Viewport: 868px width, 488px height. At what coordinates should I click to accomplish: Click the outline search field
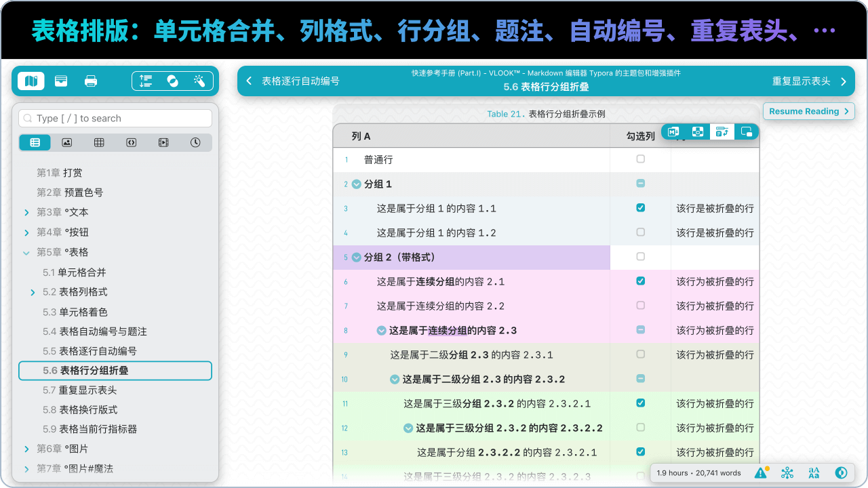coord(115,118)
